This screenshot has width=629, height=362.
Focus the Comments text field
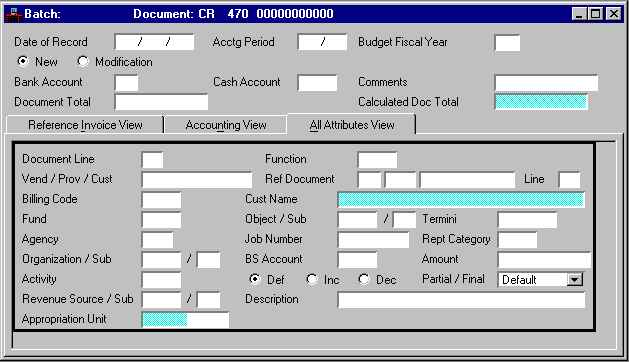coord(546,83)
